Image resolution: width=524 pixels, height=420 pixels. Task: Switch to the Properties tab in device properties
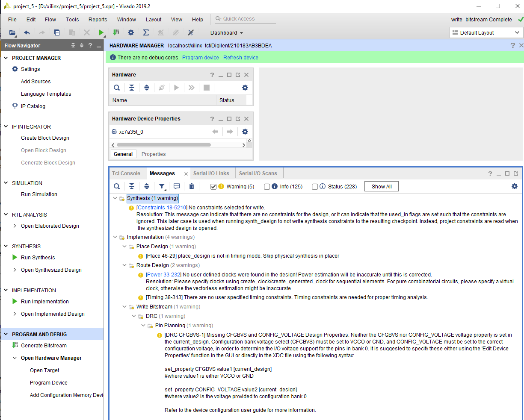tap(154, 154)
